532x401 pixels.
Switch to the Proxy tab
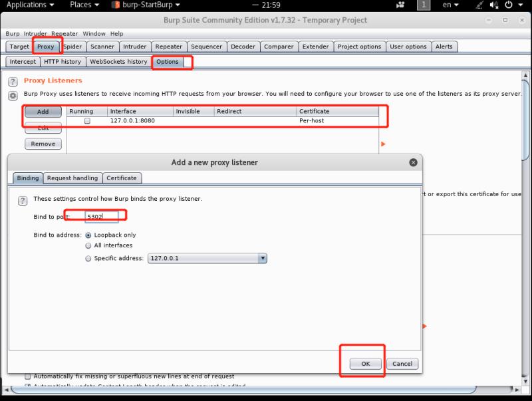(46, 47)
